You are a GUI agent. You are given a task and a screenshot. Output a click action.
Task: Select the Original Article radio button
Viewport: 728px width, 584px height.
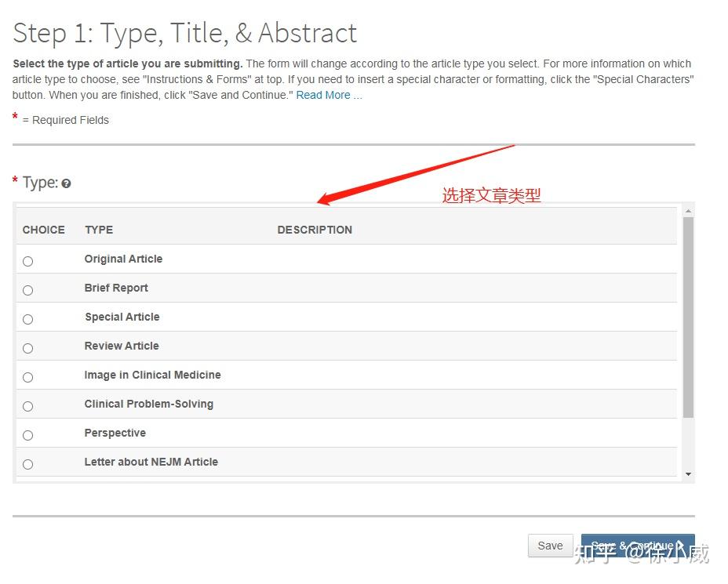tap(28, 261)
